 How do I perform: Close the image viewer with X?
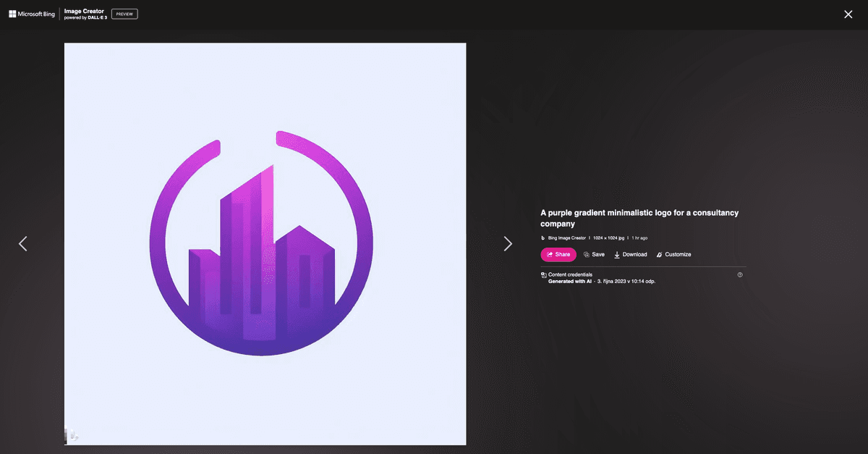click(x=848, y=14)
